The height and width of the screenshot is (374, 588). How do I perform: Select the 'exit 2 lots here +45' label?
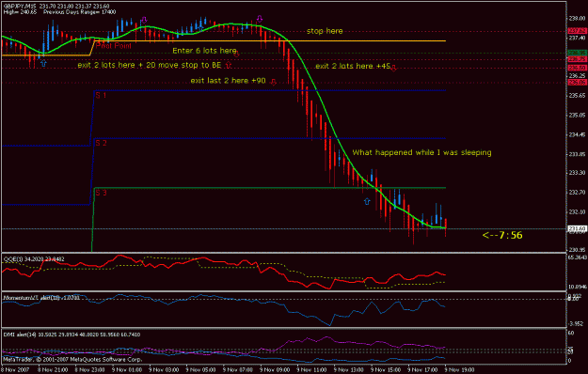(x=353, y=66)
